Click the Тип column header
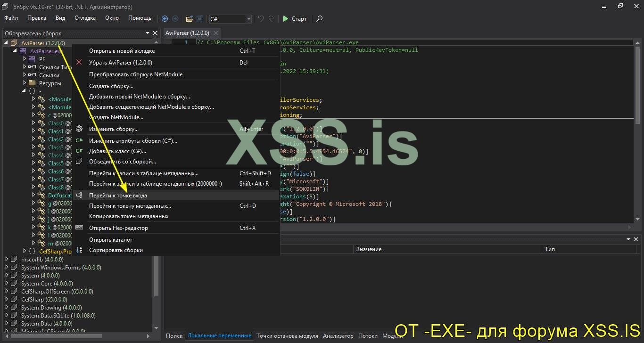The height and width of the screenshot is (343, 644). click(589, 249)
